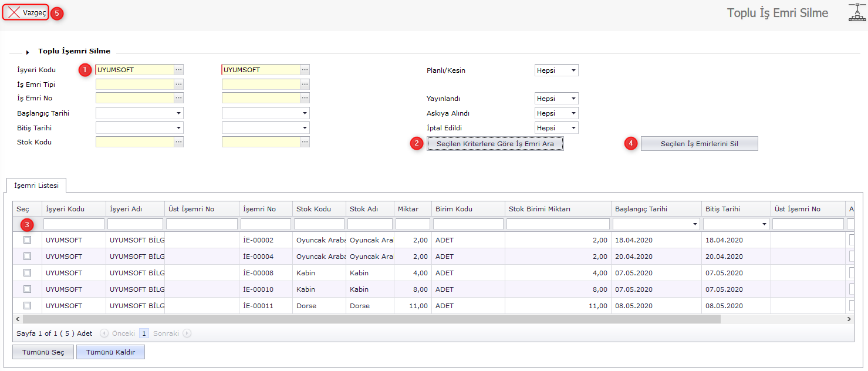
Task: Open lookup for first İş Emri Tipi field
Action: (x=178, y=85)
